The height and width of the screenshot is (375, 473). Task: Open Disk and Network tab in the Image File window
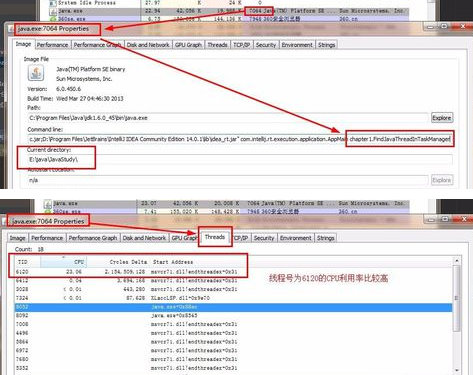[148, 45]
